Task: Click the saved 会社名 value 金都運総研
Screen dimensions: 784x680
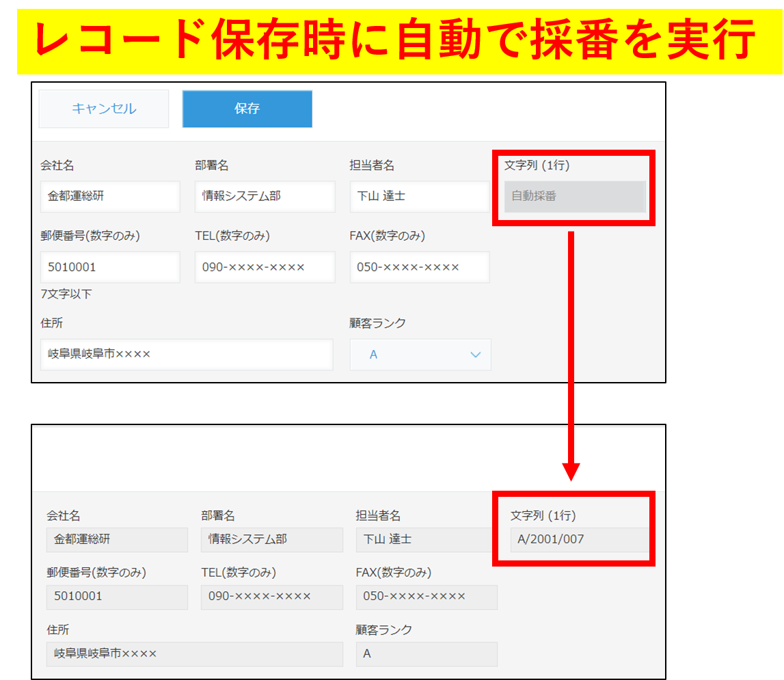Action: click(x=117, y=540)
